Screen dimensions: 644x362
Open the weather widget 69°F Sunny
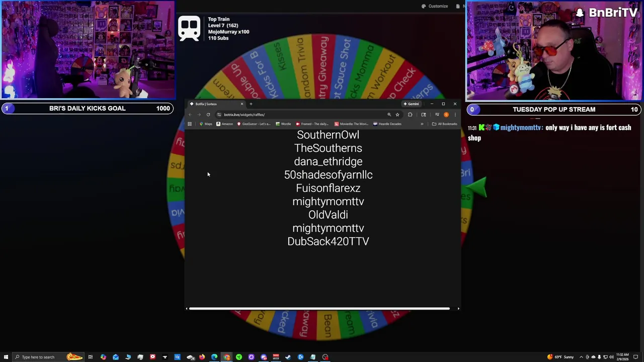pos(561,357)
